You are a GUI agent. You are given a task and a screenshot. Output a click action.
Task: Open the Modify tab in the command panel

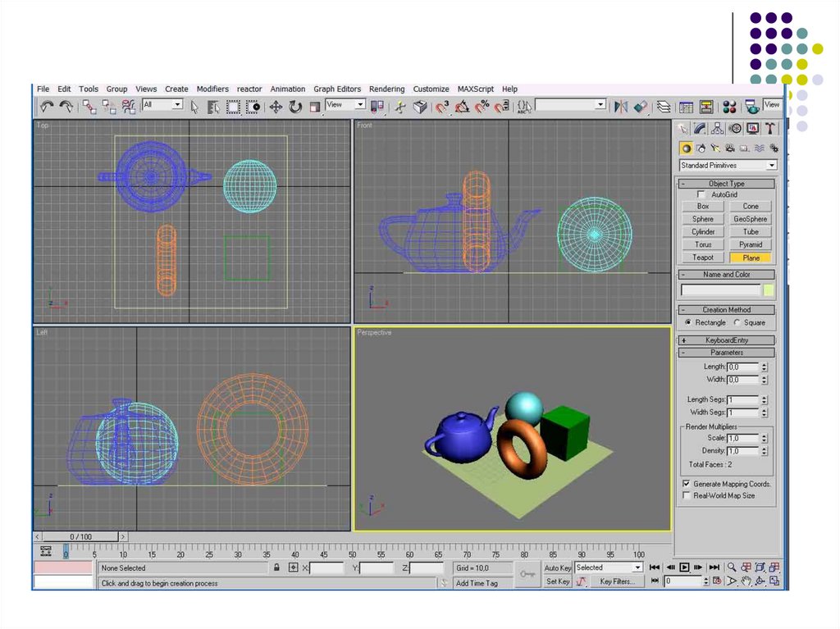(x=700, y=129)
